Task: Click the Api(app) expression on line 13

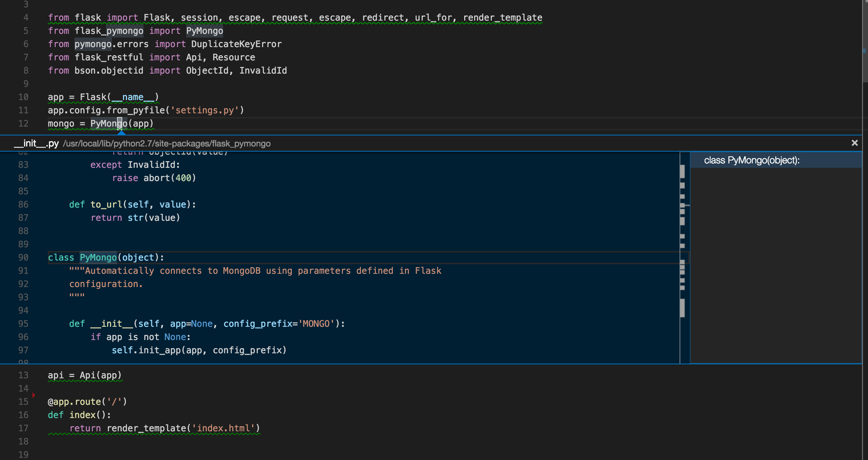Action: (x=100, y=375)
